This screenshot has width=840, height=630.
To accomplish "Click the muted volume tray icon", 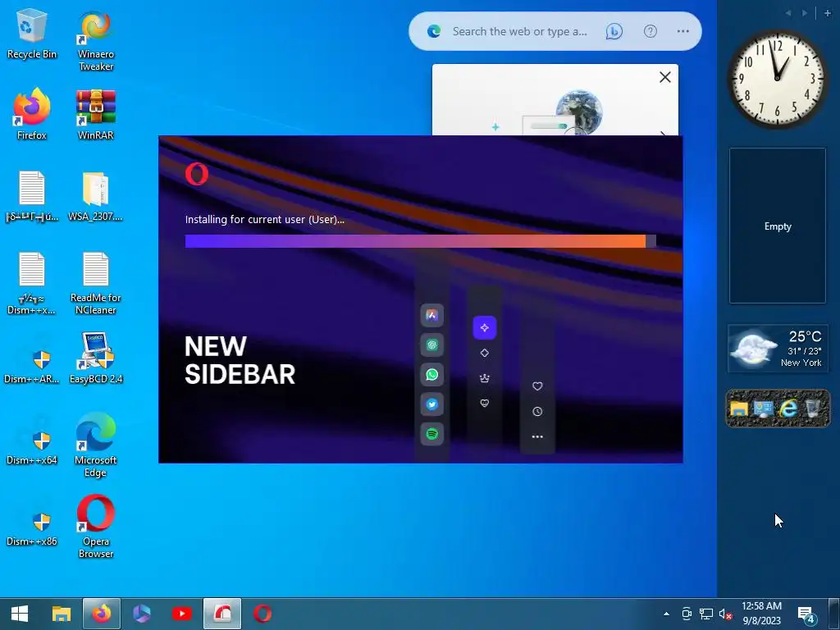I will pyautogui.click(x=725, y=614).
